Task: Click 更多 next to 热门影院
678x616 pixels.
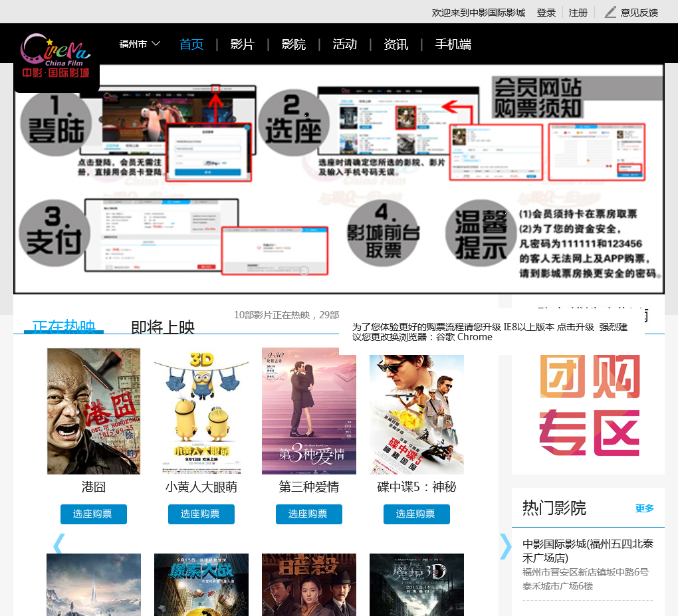Action: tap(644, 508)
